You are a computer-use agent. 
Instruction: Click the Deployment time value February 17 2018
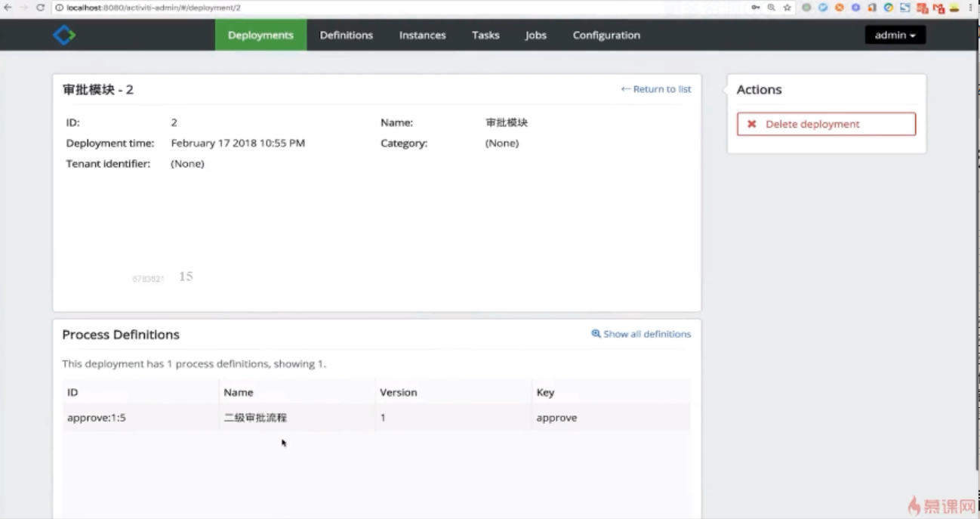[x=238, y=143]
